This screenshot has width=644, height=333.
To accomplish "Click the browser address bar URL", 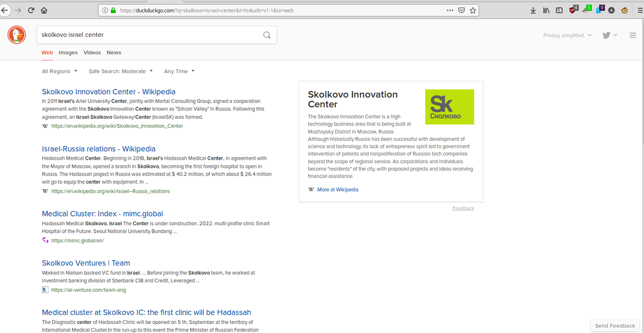I will pos(206,10).
